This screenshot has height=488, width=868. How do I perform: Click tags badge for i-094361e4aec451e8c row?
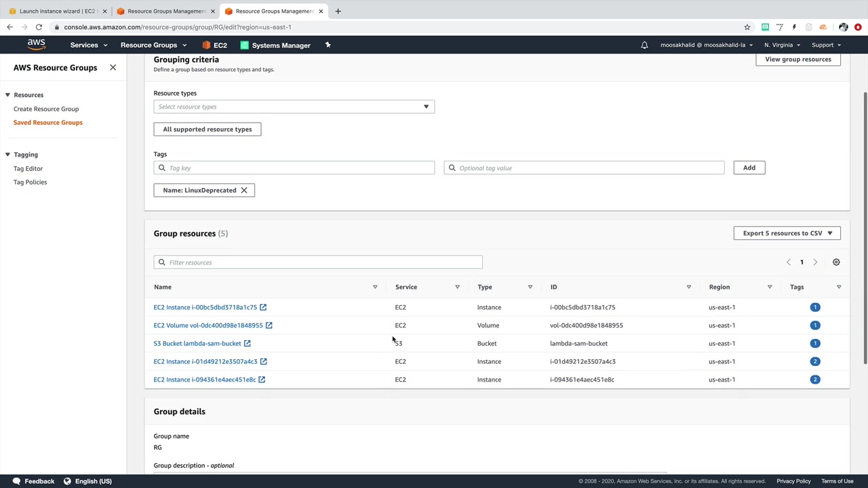tap(815, 380)
